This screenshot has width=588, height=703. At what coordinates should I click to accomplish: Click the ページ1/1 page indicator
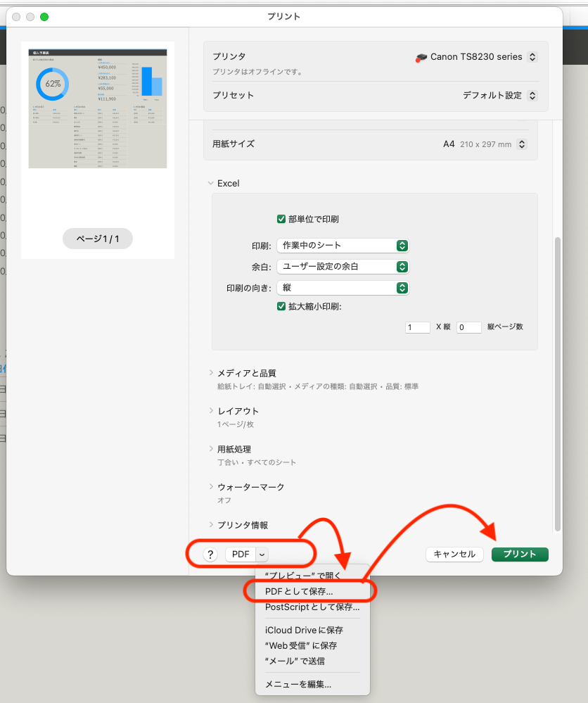tap(98, 239)
